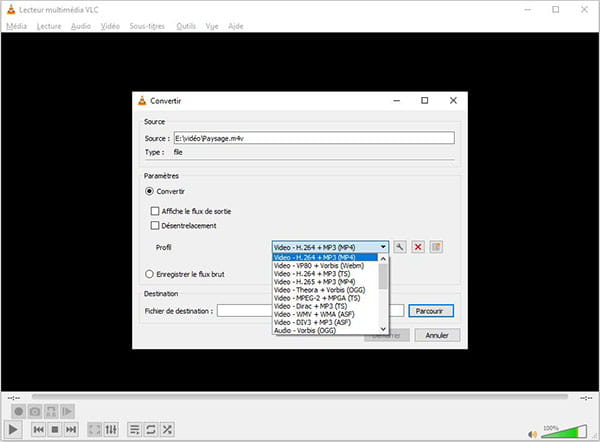Open the Audio menu

[81, 26]
